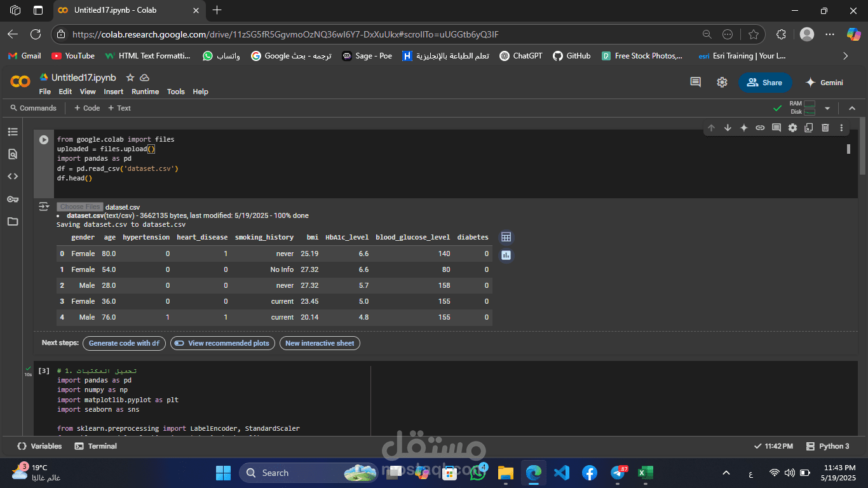Click the suggest charts icon beside table
This screenshot has width=868, height=488.
coord(506,255)
